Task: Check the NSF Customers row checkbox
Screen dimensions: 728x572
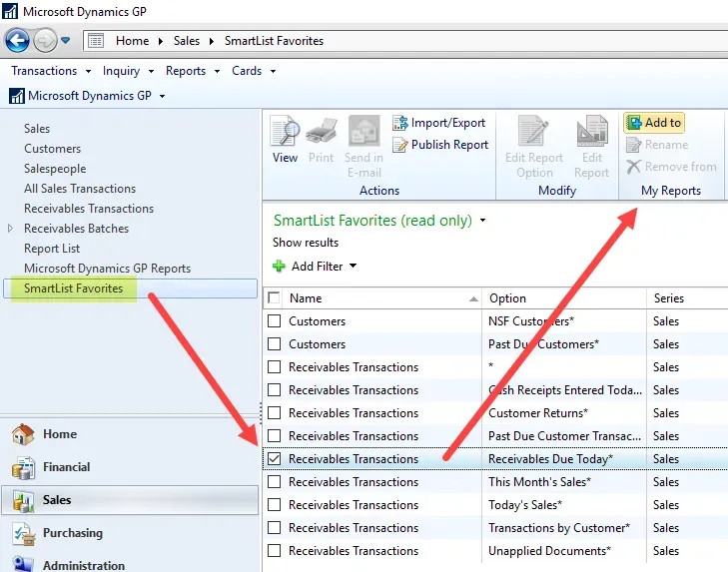Action: click(x=274, y=321)
